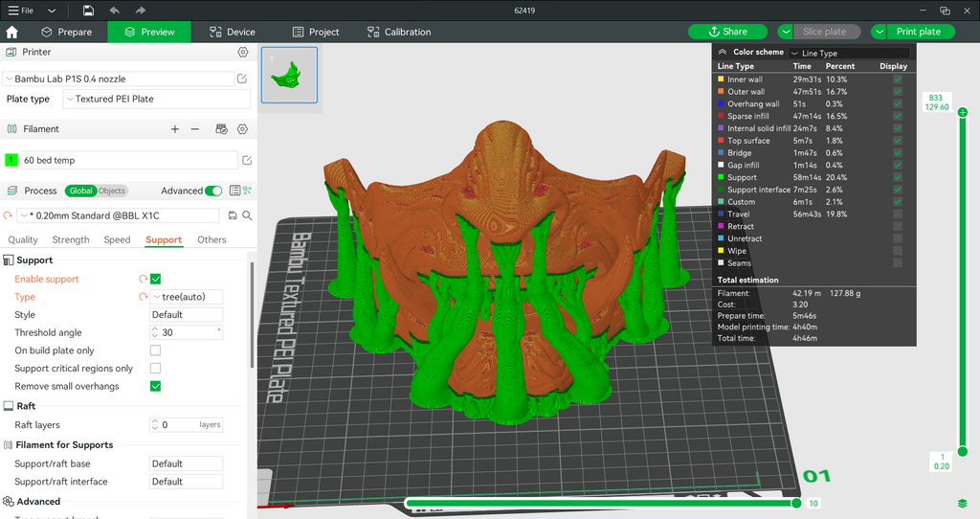Open the Plate type dropdown
980x519 pixels.
click(156, 99)
